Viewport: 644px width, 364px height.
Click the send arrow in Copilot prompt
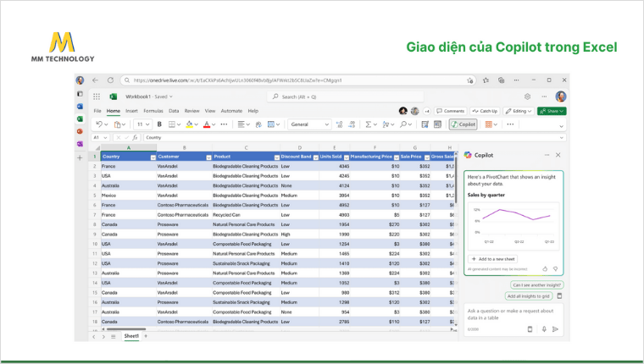(x=555, y=329)
